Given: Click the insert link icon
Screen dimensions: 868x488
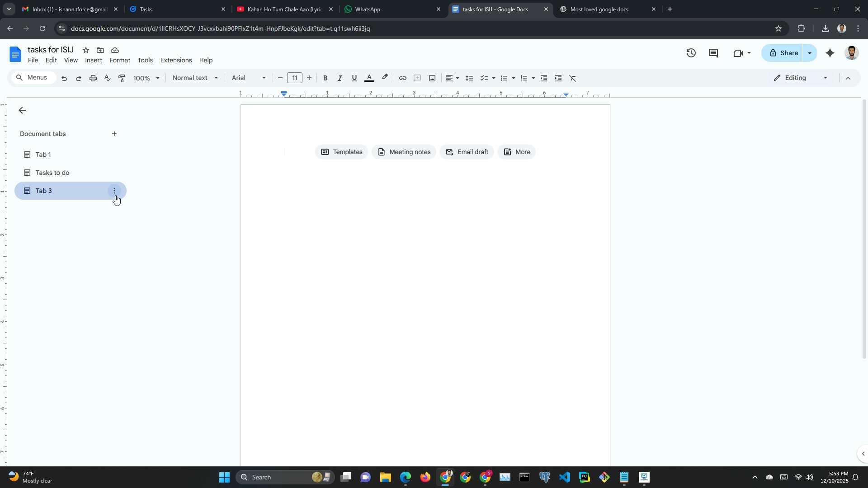Looking at the screenshot, I should (402, 78).
